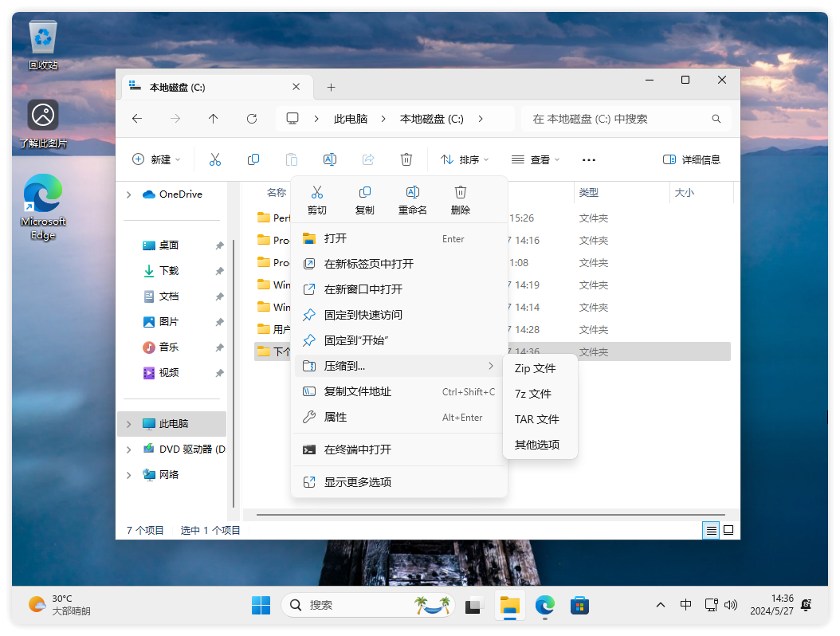
Task: Choose Show more options menu entry
Action: click(x=358, y=482)
